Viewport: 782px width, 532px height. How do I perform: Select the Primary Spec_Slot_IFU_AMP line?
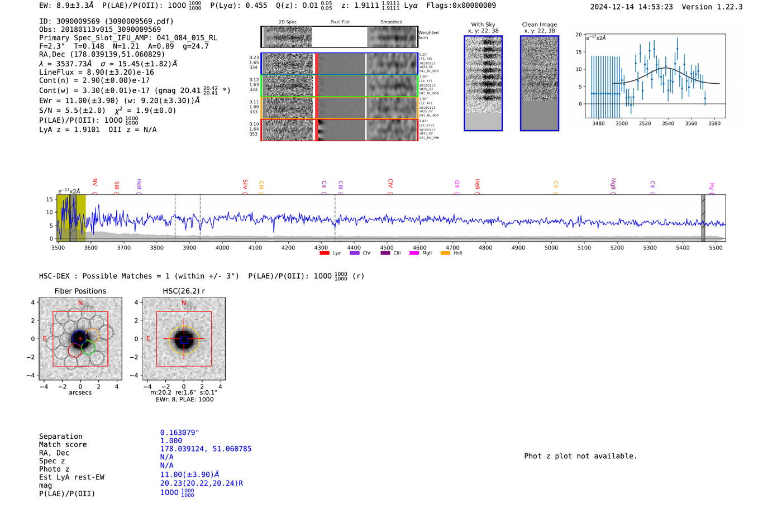point(128,38)
